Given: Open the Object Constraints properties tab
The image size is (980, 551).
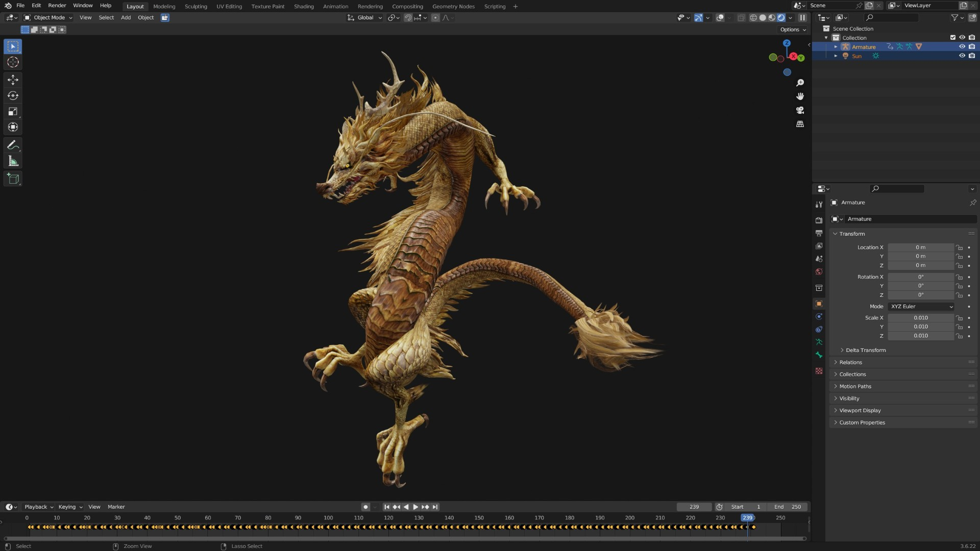Looking at the screenshot, I should click(819, 329).
